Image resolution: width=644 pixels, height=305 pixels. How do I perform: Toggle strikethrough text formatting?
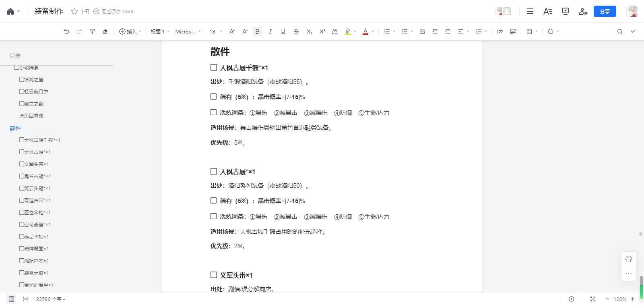pos(296,31)
